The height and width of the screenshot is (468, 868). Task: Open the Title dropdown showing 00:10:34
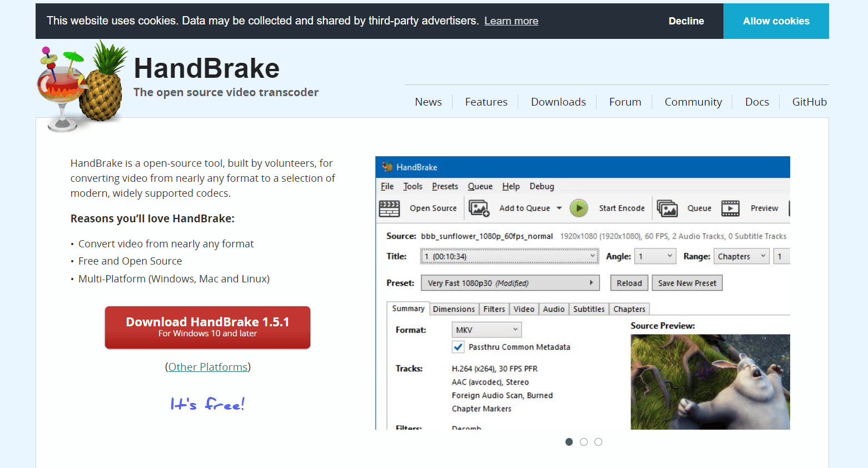[509, 256]
